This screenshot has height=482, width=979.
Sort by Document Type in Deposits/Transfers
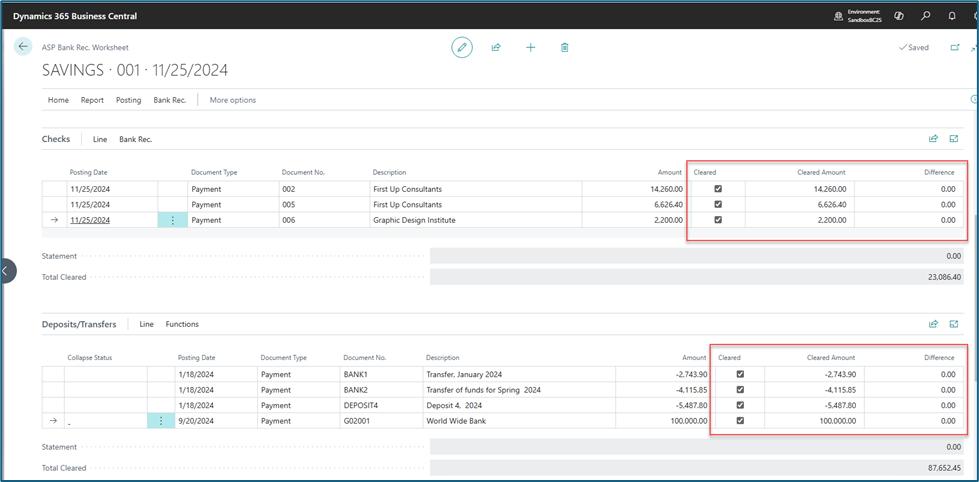click(x=283, y=358)
